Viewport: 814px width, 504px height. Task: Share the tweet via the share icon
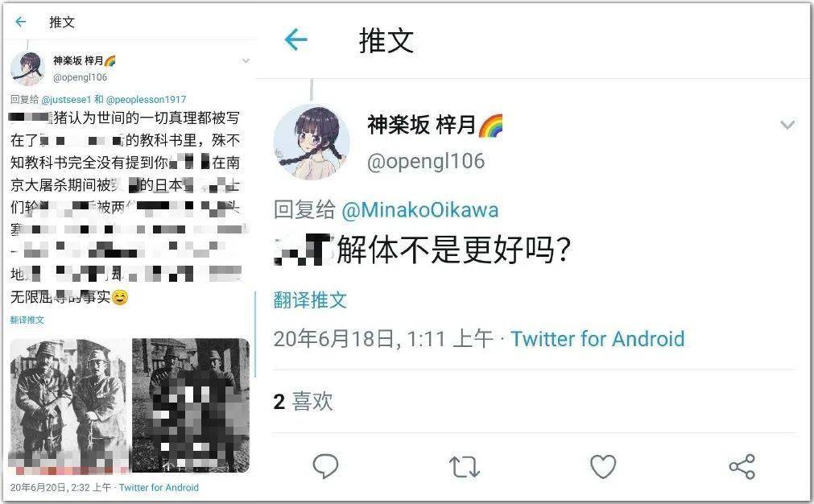pyautogui.click(x=742, y=466)
